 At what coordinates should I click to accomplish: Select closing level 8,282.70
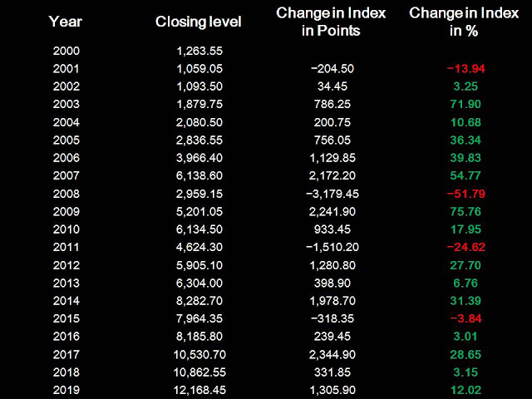tap(199, 301)
